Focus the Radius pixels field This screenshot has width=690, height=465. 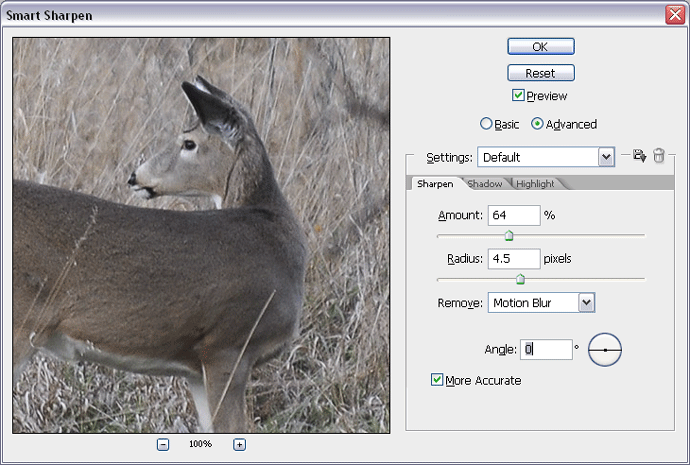pyautogui.click(x=514, y=259)
